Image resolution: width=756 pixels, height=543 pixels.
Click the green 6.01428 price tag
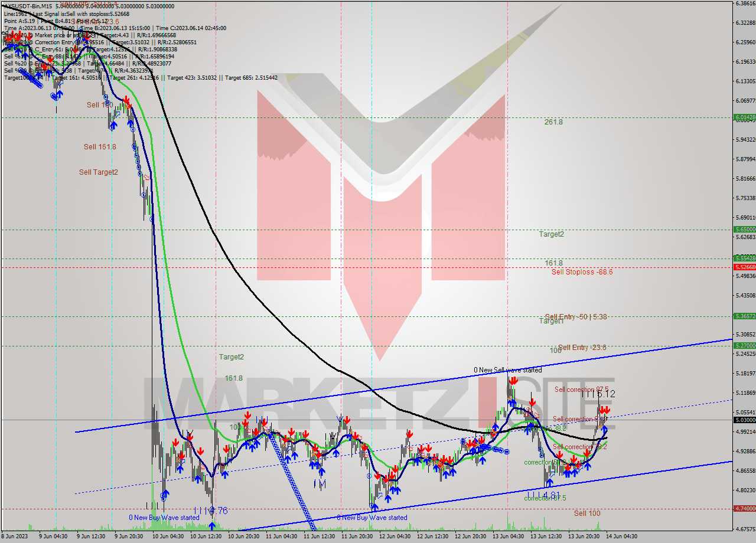pos(744,117)
